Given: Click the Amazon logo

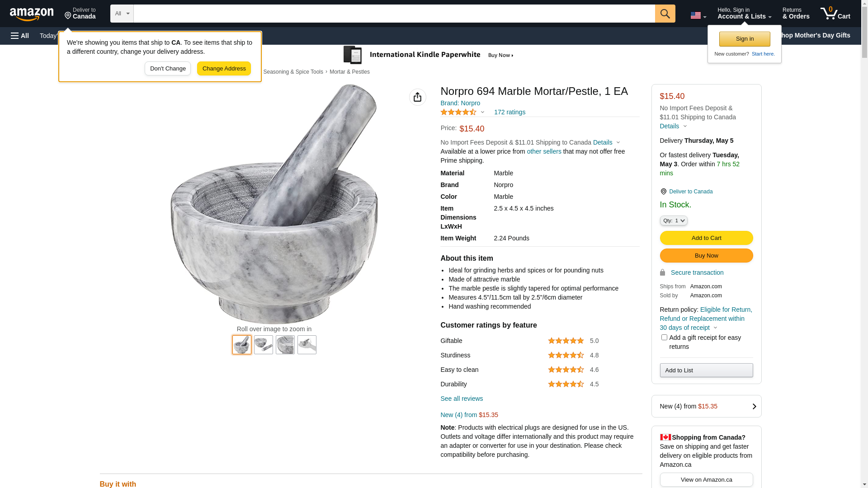Looking at the screenshot, I should (32, 14).
